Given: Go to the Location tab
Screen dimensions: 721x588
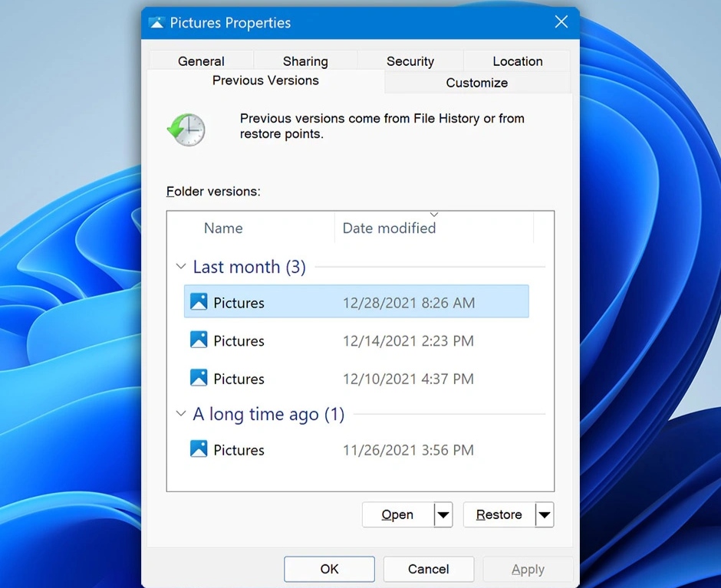Looking at the screenshot, I should [x=518, y=61].
